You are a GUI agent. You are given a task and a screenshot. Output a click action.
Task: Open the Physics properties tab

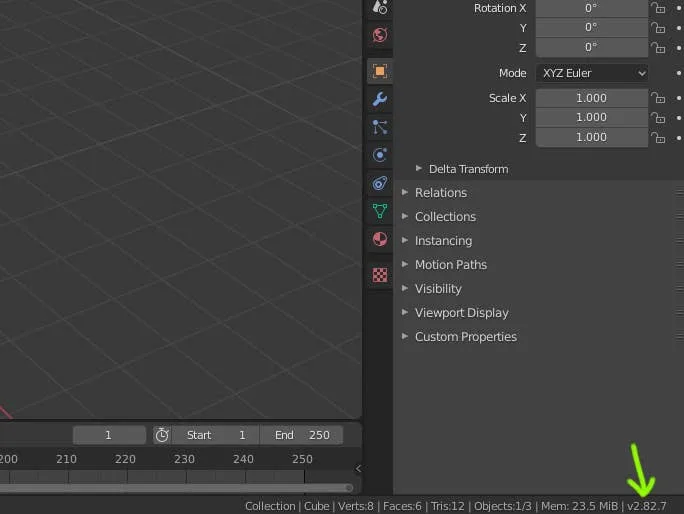[380, 155]
